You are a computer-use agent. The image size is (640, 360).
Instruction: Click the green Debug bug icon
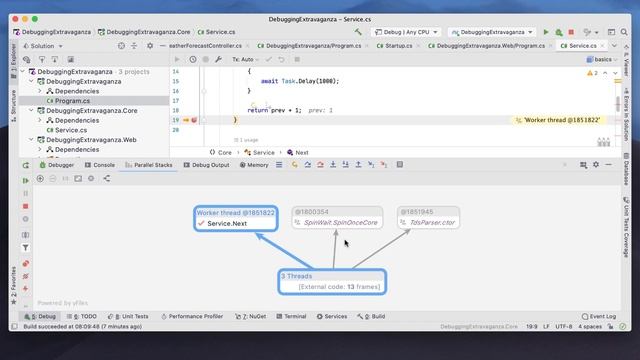559,32
